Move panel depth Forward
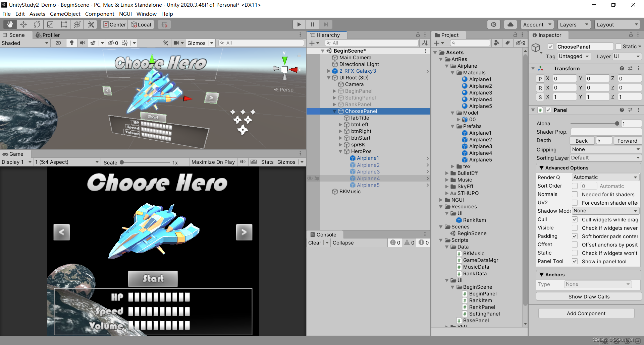 627,141
